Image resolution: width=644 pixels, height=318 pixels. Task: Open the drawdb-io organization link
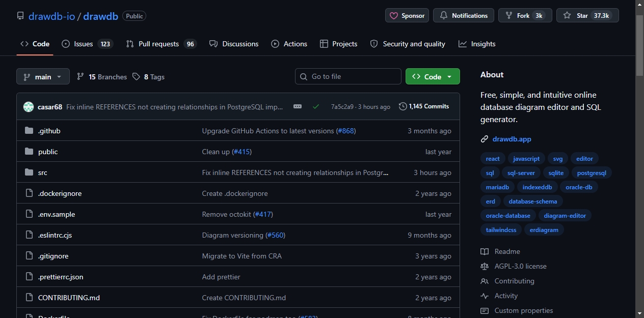[51, 16]
